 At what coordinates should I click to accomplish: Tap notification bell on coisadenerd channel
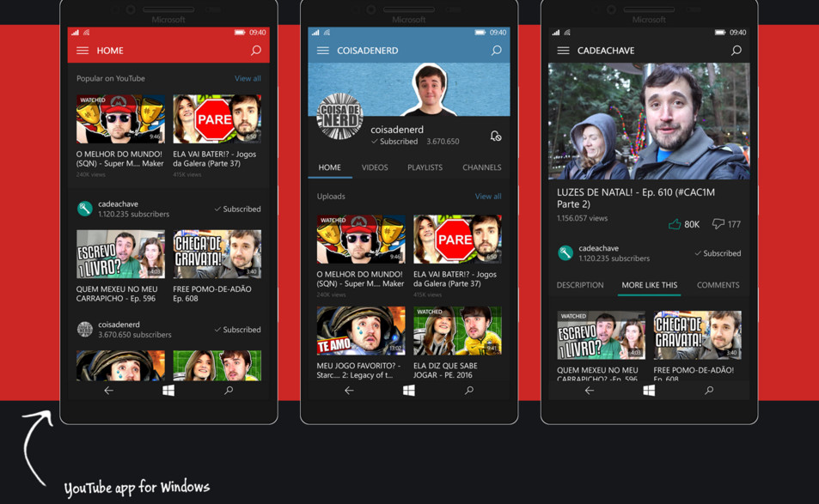[x=496, y=136]
